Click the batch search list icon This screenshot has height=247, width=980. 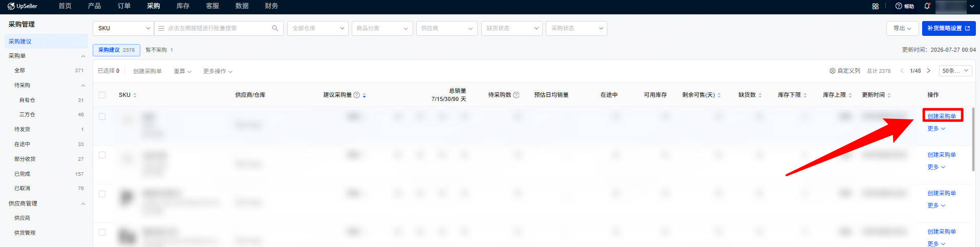161,28
